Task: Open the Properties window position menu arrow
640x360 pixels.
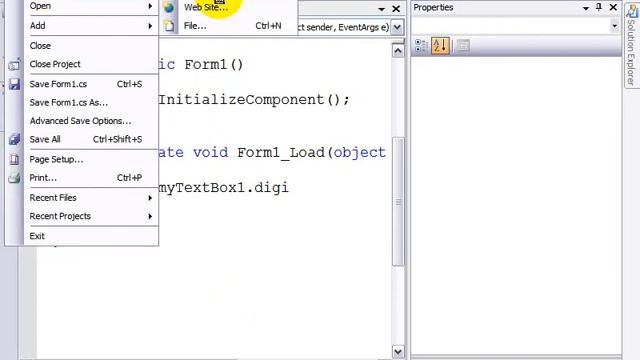Action: pyautogui.click(x=586, y=8)
